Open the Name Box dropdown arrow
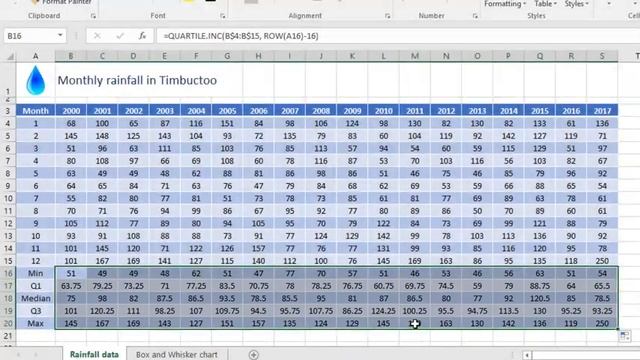This screenshot has width=640, height=360. (x=60, y=36)
